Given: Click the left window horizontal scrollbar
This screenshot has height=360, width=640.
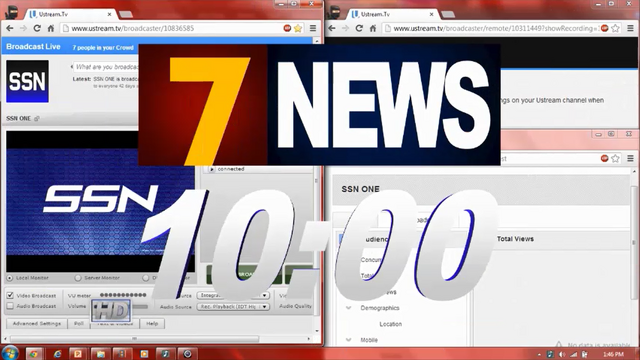Looking at the screenshot, I should coord(135,339).
